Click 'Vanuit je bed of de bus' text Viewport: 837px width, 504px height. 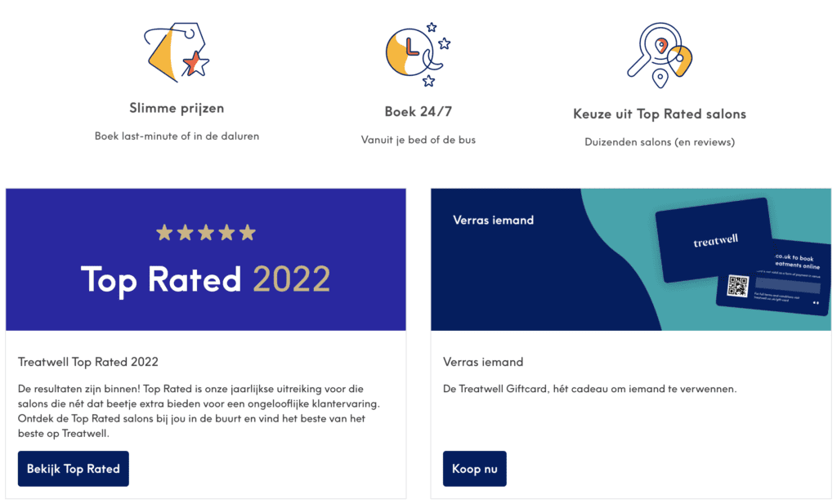click(418, 140)
